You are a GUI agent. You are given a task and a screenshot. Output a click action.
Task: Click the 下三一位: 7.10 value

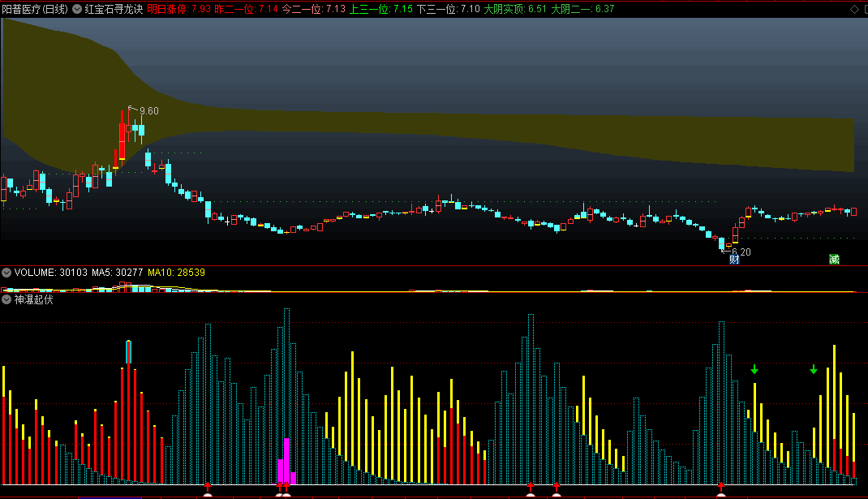448,9
